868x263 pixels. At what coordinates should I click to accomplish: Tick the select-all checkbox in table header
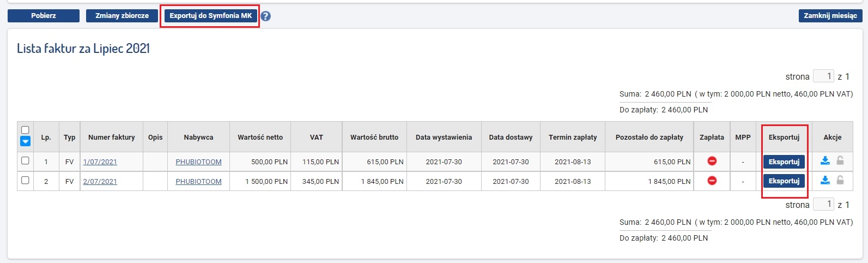(25, 130)
